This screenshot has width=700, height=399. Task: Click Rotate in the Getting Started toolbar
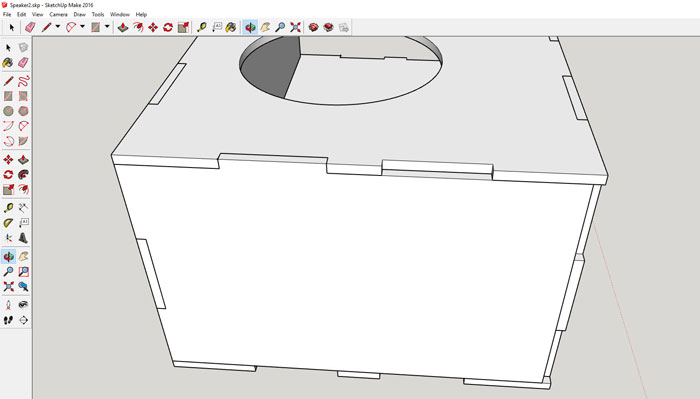point(168,27)
